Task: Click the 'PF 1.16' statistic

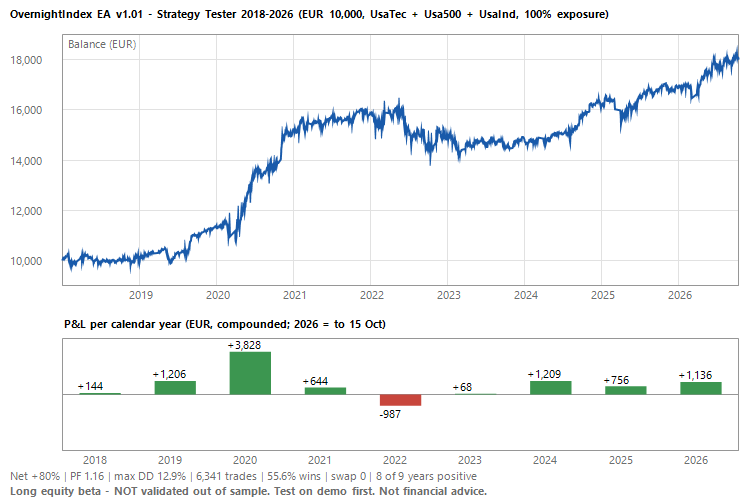Action: [x=87, y=477]
